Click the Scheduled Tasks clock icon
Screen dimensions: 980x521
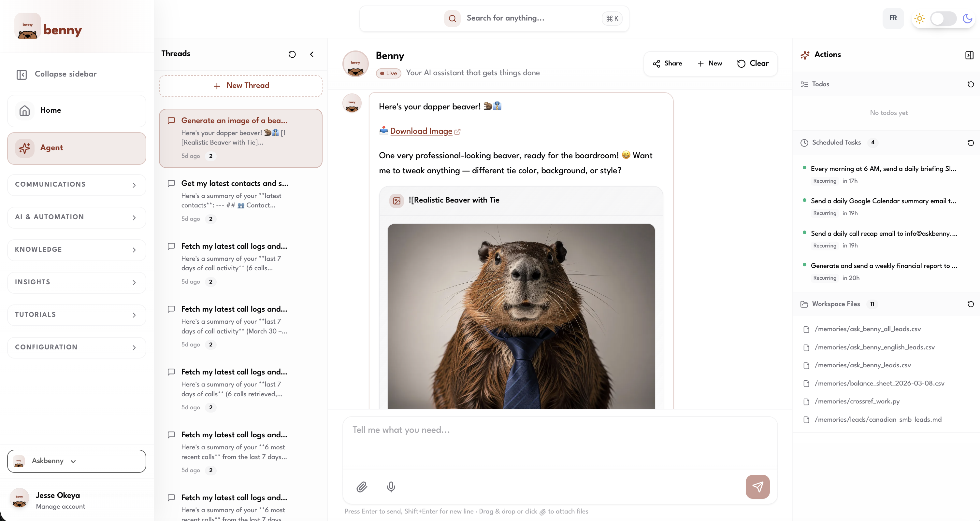click(804, 143)
